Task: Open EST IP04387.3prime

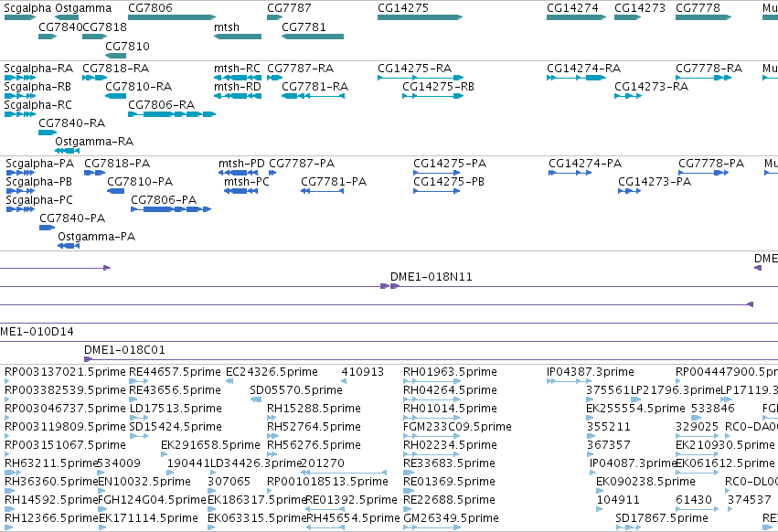Action: [x=591, y=372]
